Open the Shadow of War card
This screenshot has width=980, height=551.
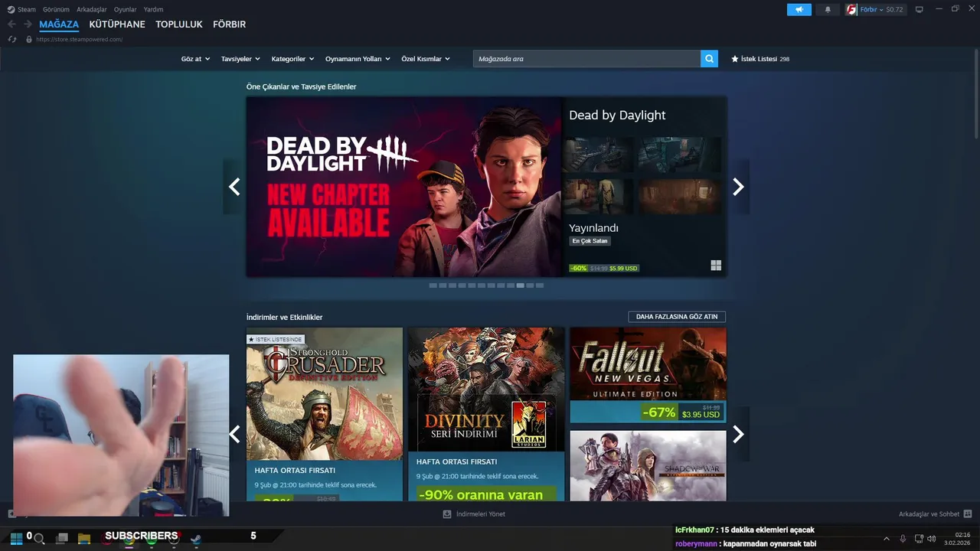point(648,465)
